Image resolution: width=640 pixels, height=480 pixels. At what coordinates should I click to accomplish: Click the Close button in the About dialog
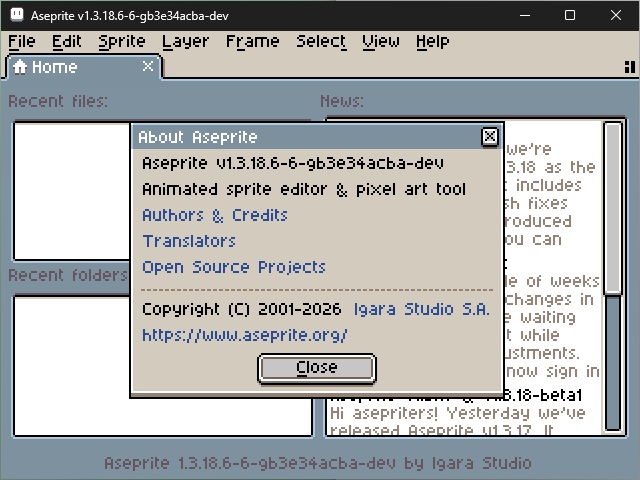pyautogui.click(x=317, y=368)
